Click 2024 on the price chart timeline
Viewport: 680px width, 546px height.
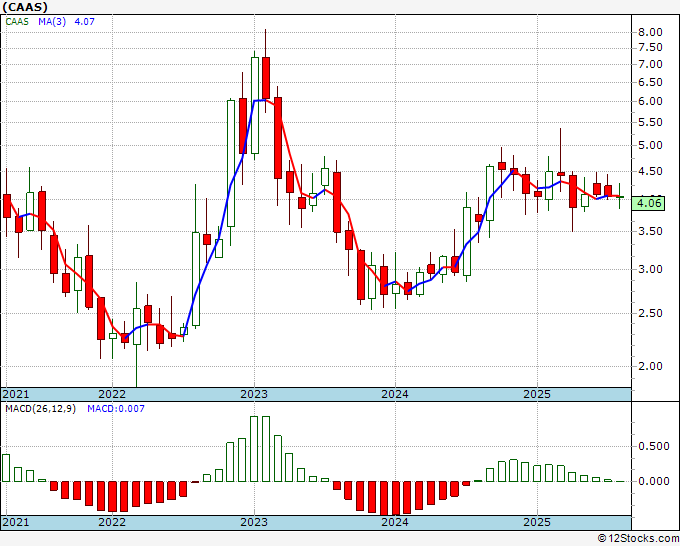[395, 394]
